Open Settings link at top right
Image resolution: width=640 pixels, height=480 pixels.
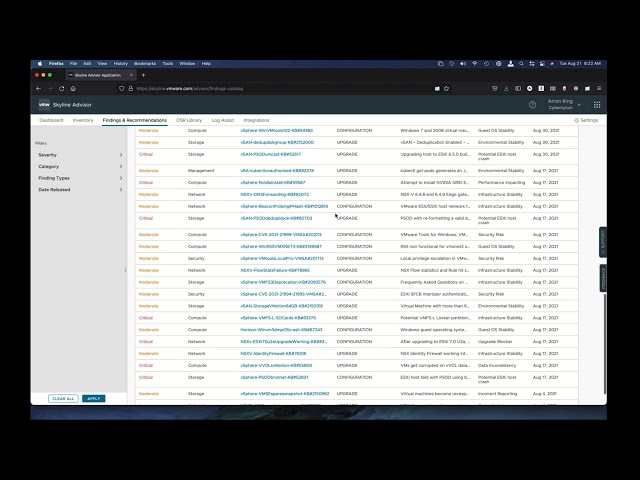(x=586, y=120)
